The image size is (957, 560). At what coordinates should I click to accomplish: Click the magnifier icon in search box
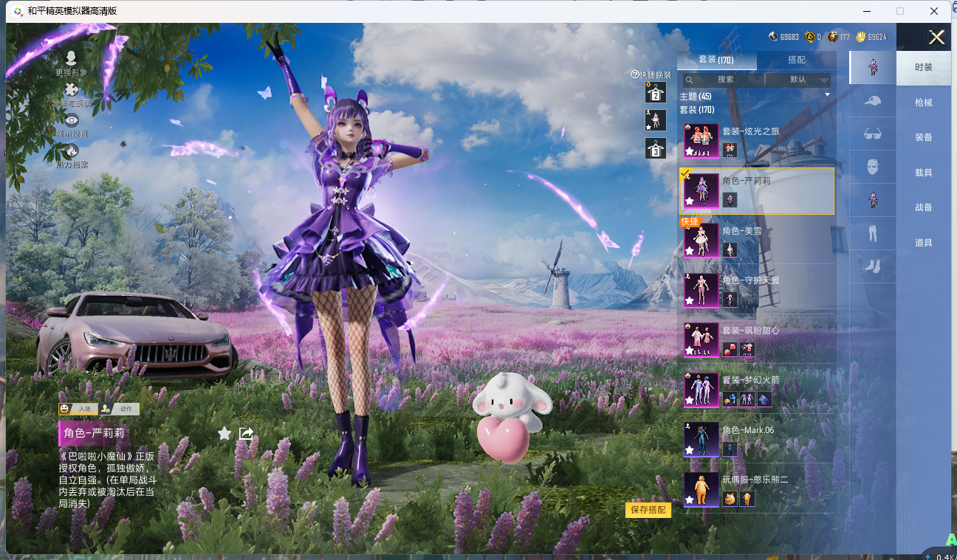pyautogui.click(x=689, y=80)
